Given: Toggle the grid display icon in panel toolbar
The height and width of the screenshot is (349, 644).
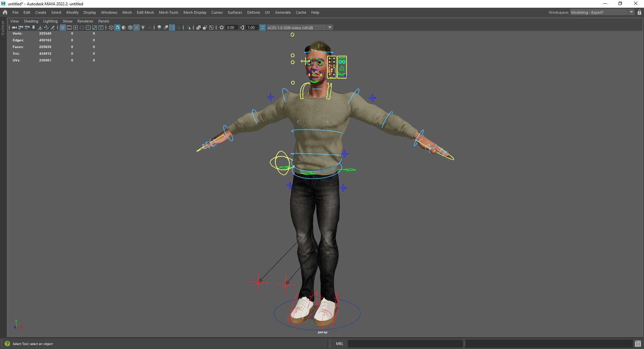Looking at the screenshot, I should (63, 28).
